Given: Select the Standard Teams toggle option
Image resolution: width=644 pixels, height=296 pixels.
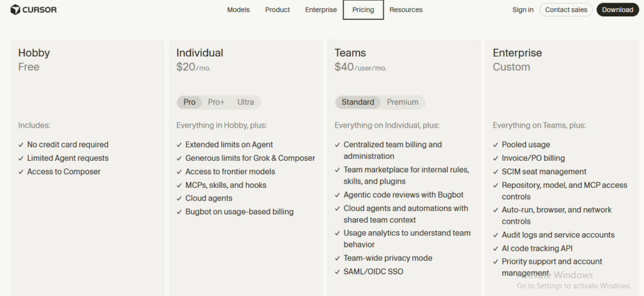Looking at the screenshot, I should click(x=358, y=102).
